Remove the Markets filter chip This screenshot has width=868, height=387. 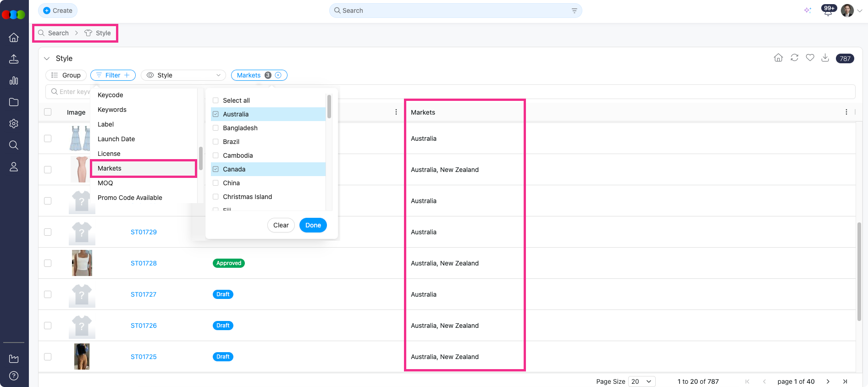[278, 75]
